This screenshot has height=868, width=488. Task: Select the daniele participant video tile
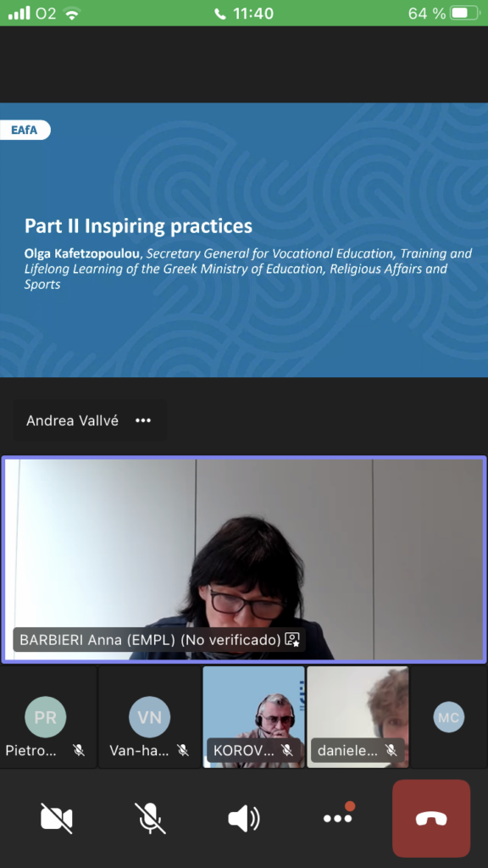358,717
